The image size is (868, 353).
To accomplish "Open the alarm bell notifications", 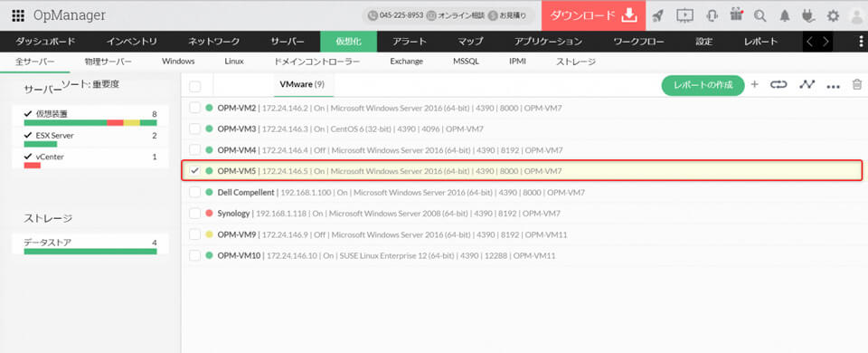I will click(x=785, y=16).
